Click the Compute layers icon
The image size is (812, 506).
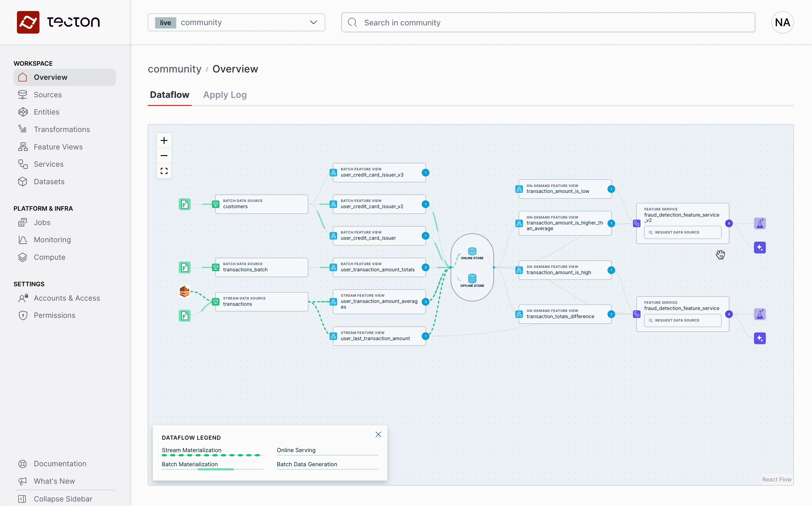23,257
